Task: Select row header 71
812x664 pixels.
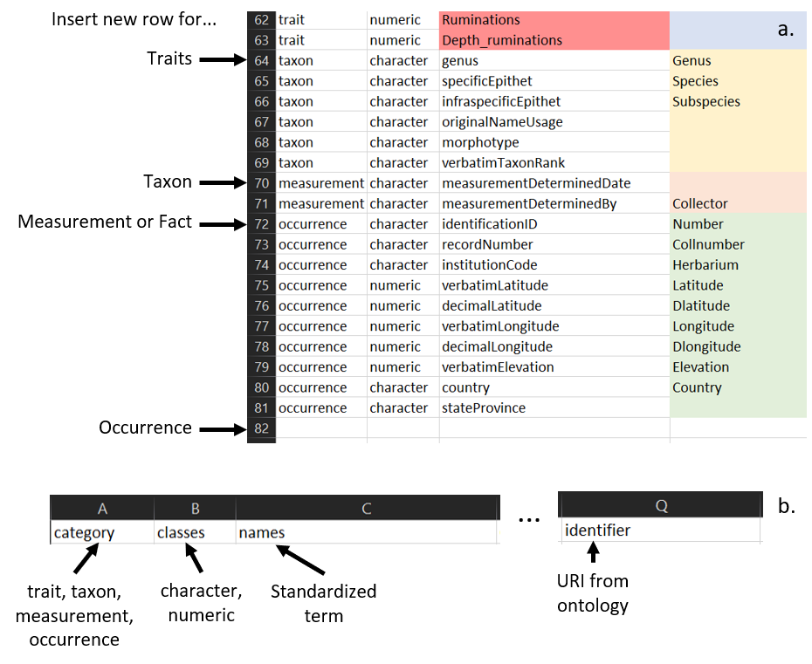Action: pos(261,204)
